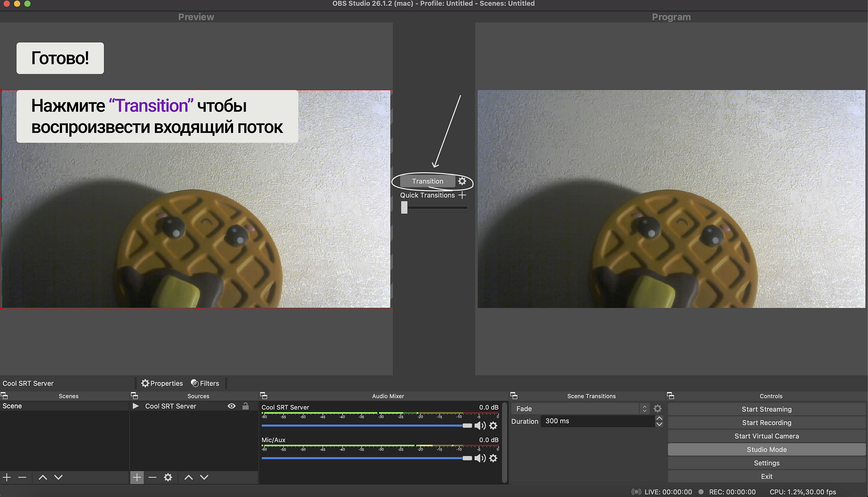Click the transition T-bar slider handle
Screen dimensions: 868x497
point(404,207)
